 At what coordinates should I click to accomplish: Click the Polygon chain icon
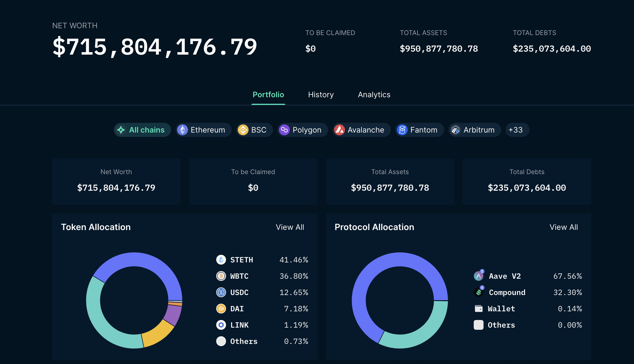(284, 130)
